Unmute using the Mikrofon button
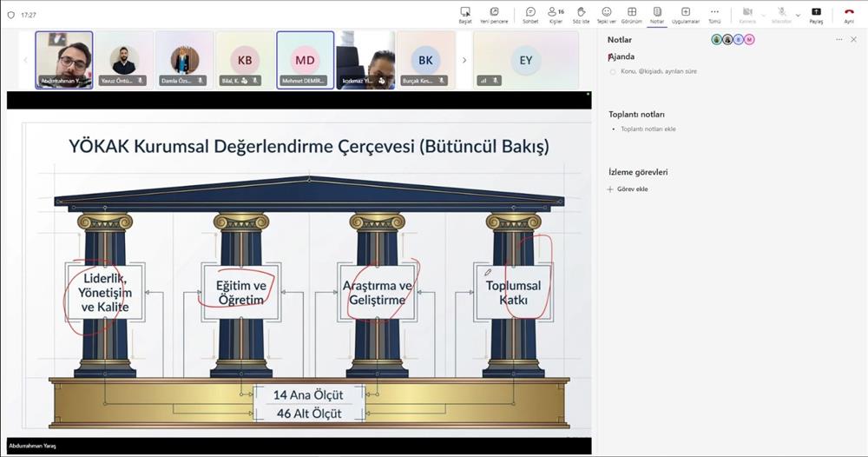Viewport: 868px width, 457px height. (x=782, y=14)
